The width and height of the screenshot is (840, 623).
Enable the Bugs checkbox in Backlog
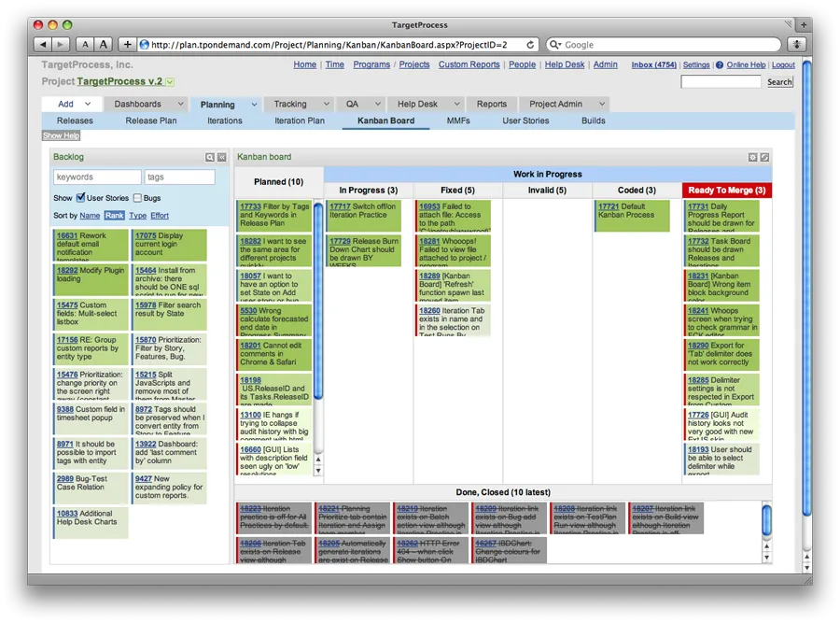(x=137, y=198)
